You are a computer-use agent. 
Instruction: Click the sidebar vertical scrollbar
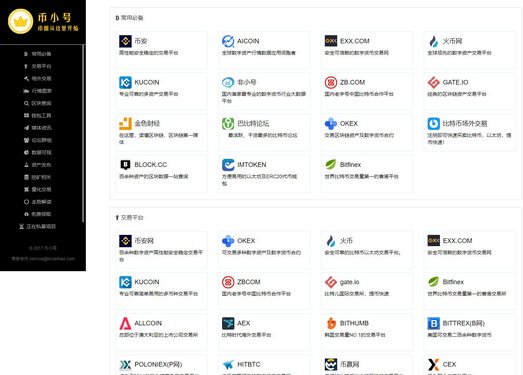pyautogui.click(x=83, y=133)
